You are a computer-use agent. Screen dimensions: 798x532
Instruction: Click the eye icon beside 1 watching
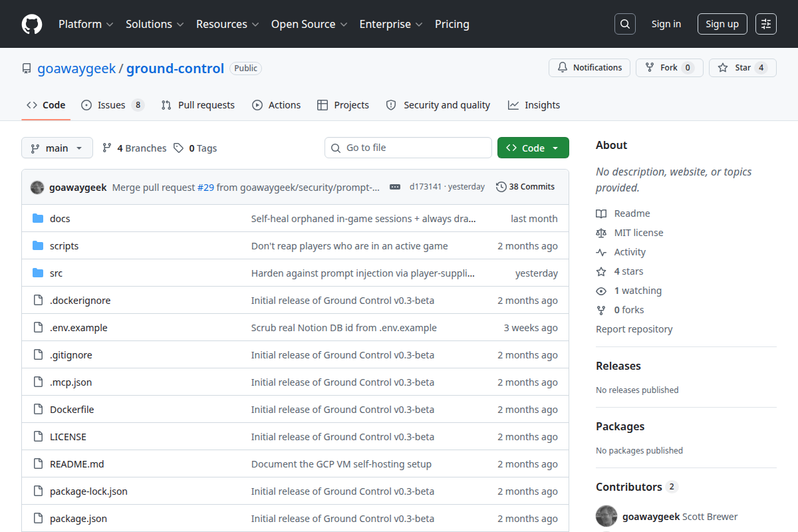pos(601,291)
